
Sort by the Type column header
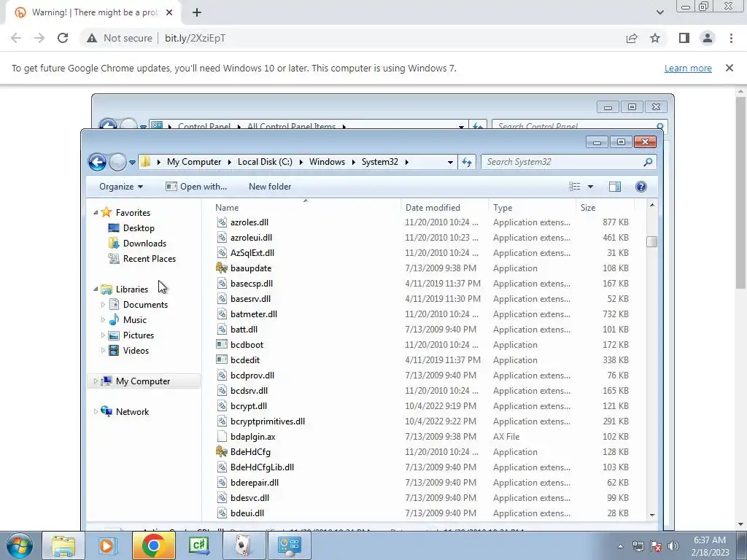point(532,208)
